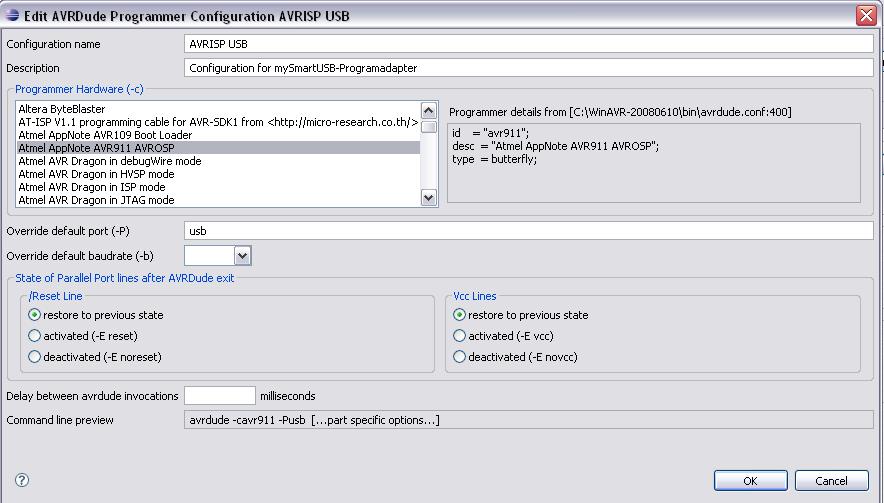Click the programmer list scroll down arrow
884x503 pixels.
point(428,197)
